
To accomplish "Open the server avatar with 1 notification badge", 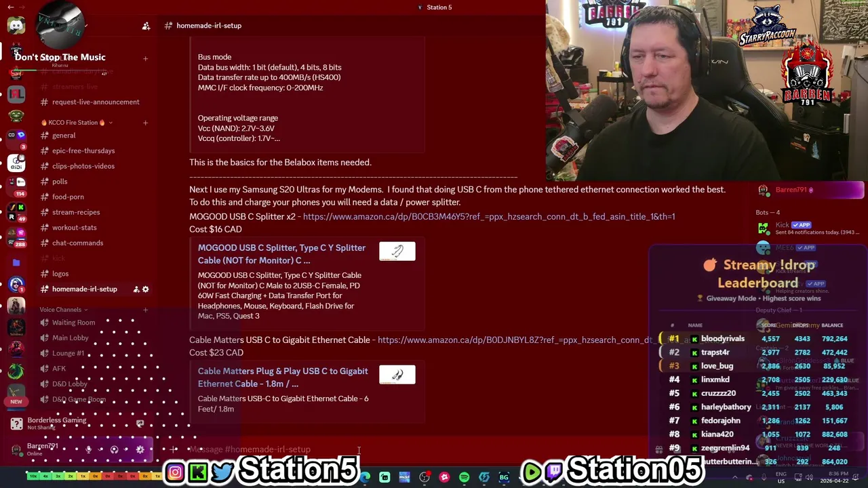I will tap(16, 285).
